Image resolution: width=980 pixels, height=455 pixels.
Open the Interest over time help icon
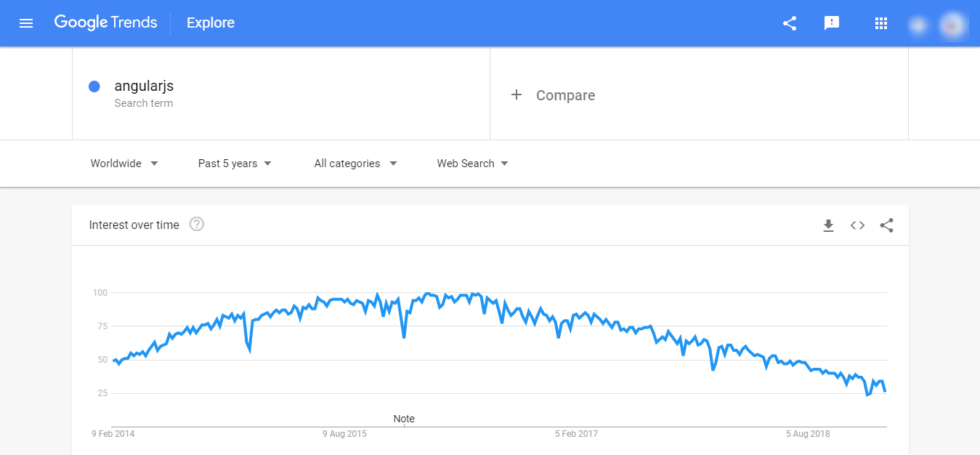coord(196,225)
